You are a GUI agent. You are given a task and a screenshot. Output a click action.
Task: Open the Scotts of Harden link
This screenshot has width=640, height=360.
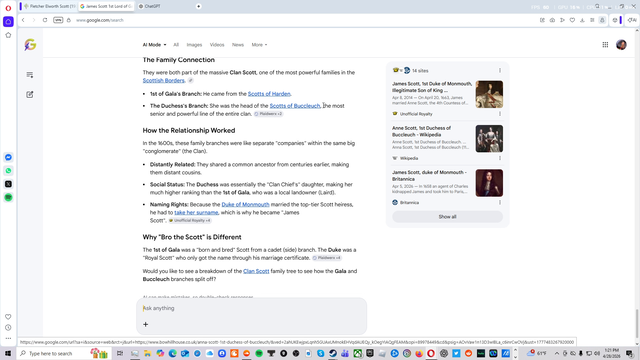pos(269,94)
